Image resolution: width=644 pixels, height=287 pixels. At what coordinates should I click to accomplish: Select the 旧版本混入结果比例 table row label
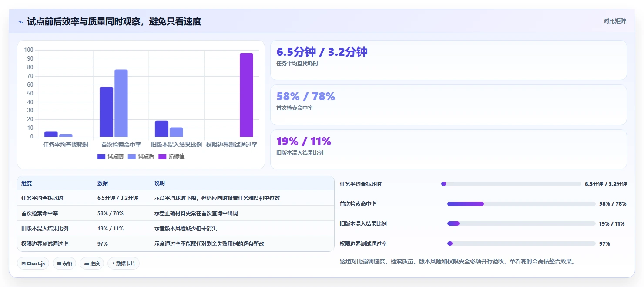(x=45, y=229)
